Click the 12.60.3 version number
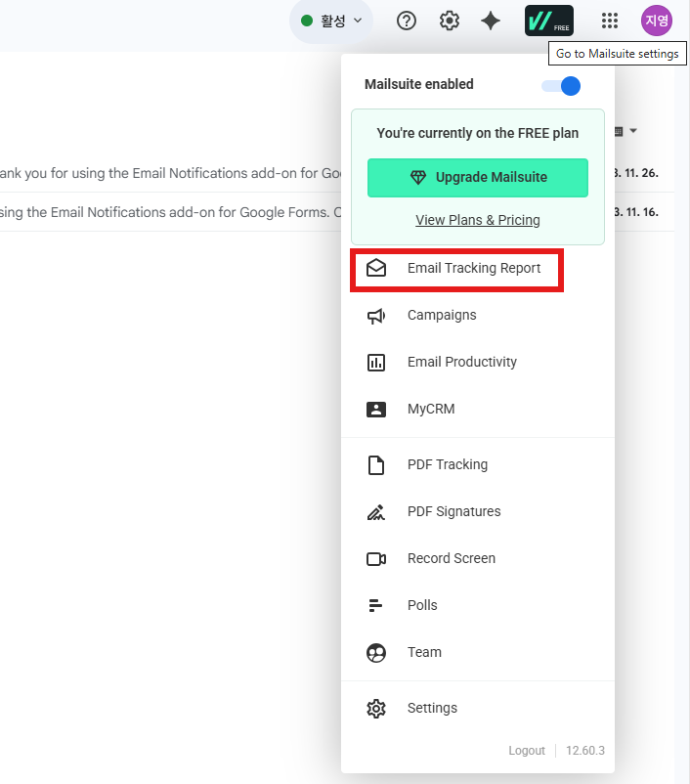The image size is (690, 784). (585, 751)
